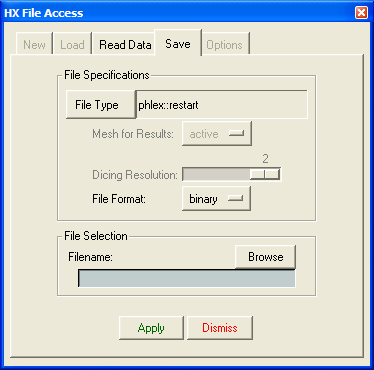This screenshot has width=374, height=370.
Task: Click the Dicing Resolution slider thumb
Action: click(265, 174)
